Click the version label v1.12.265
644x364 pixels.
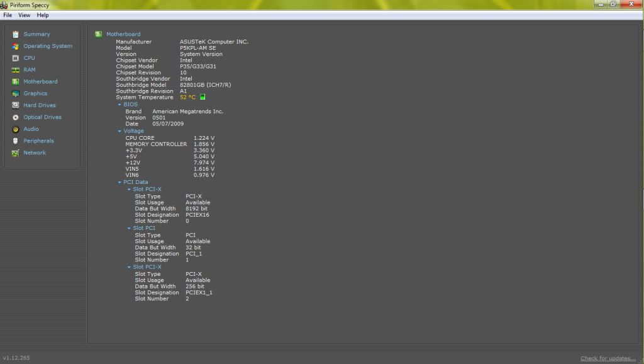click(x=16, y=358)
